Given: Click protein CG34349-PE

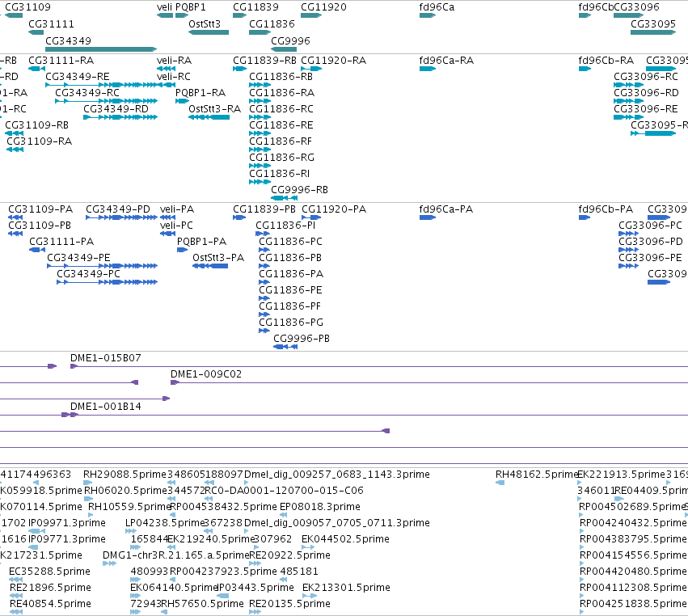Looking at the screenshot, I should (x=78, y=258).
